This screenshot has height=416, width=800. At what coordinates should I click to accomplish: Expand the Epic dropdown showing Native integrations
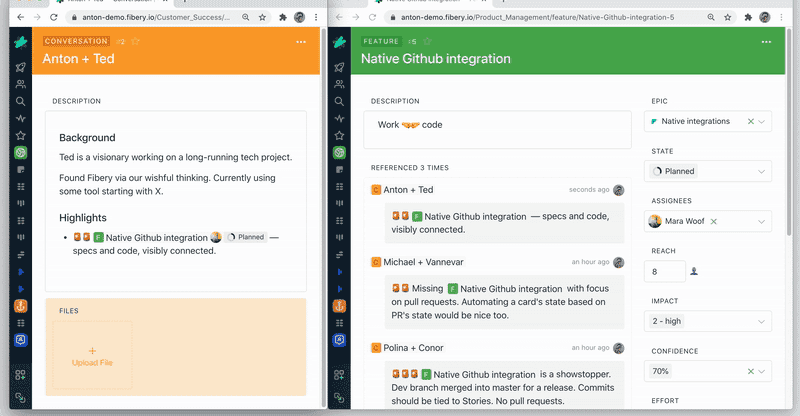(763, 121)
